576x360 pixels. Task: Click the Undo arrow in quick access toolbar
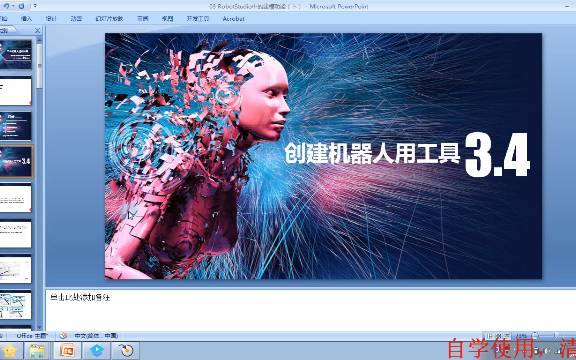point(6,6)
